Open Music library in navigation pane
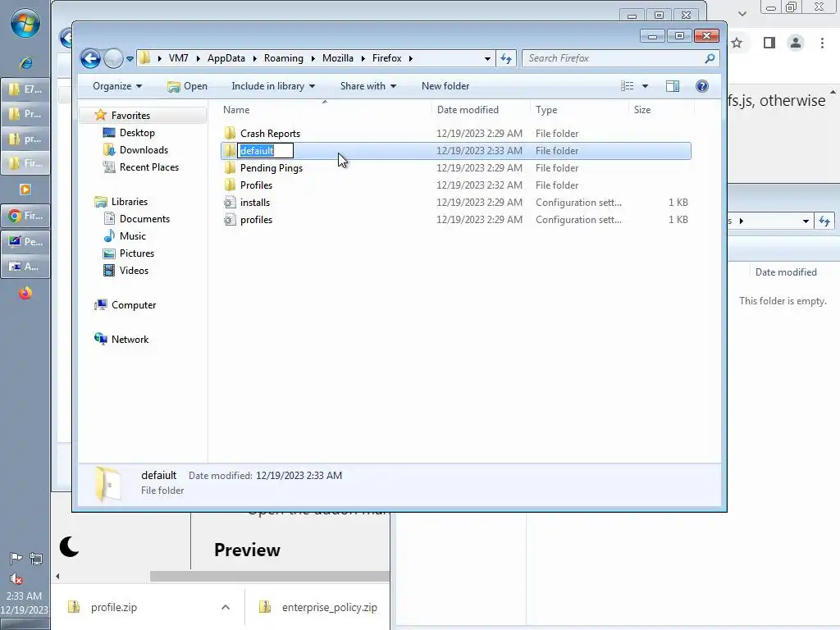The image size is (840, 630). coord(132,235)
